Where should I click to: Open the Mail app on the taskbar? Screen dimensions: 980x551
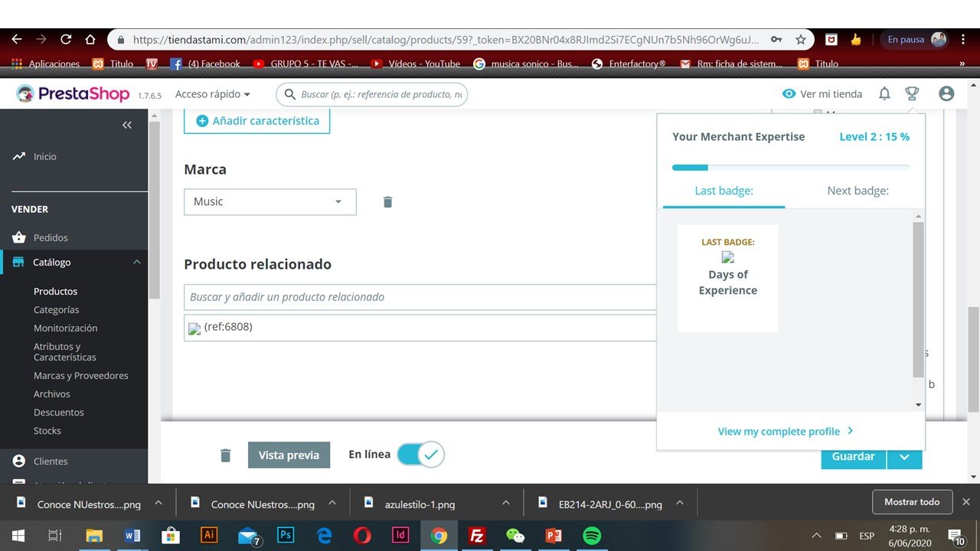click(248, 536)
